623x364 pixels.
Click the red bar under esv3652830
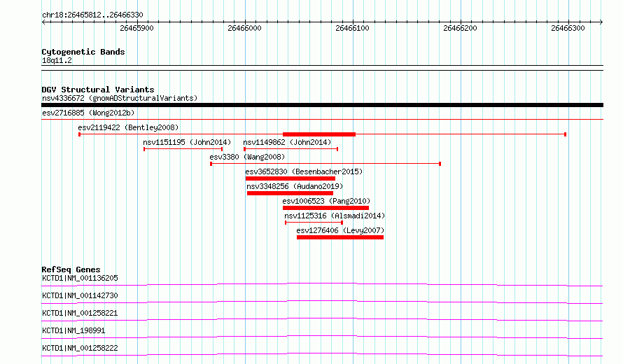point(290,178)
